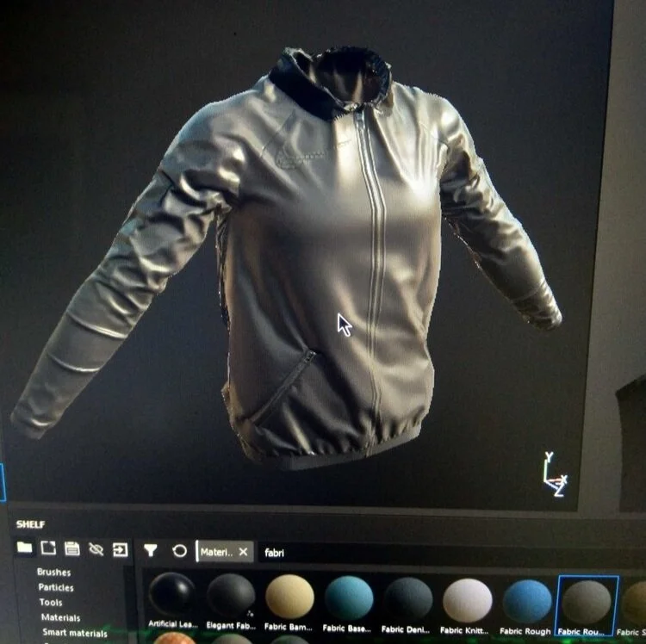
Task: Open the shelf filter funnel
Action: click(151, 549)
